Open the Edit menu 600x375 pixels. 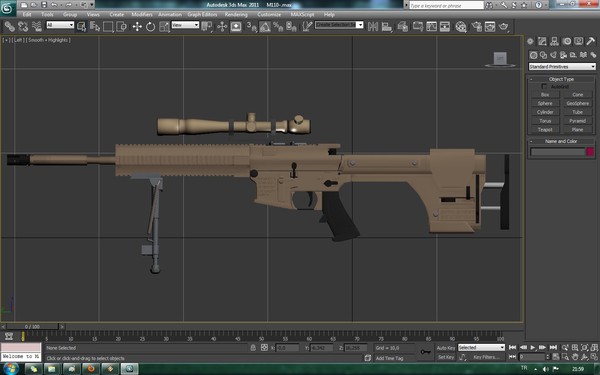tap(27, 15)
